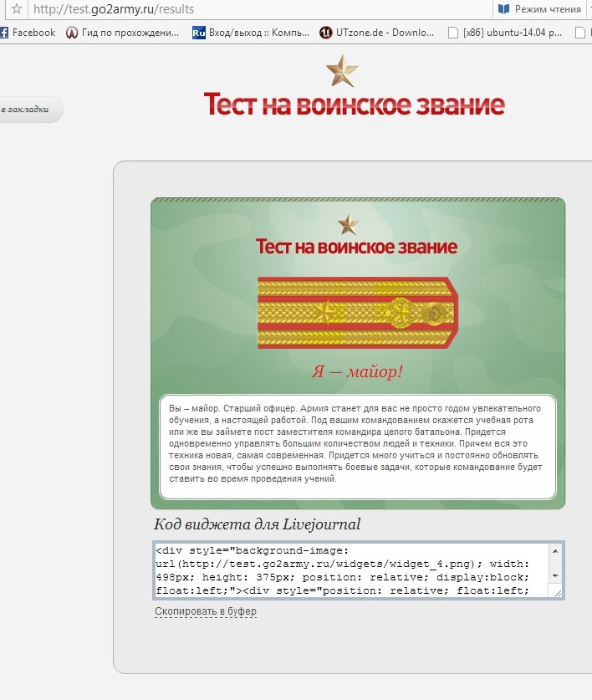Click the bookmark star in address bar

click(x=17, y=8)
